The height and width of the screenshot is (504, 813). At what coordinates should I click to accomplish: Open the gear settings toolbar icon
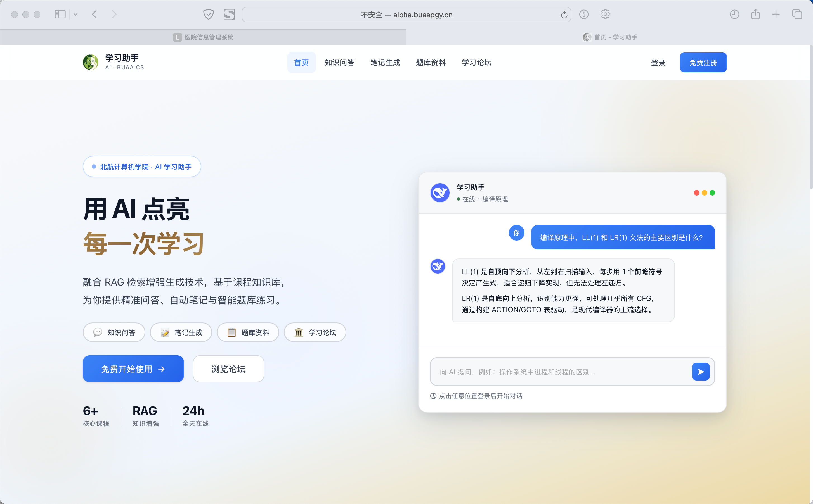coord(605,14)
